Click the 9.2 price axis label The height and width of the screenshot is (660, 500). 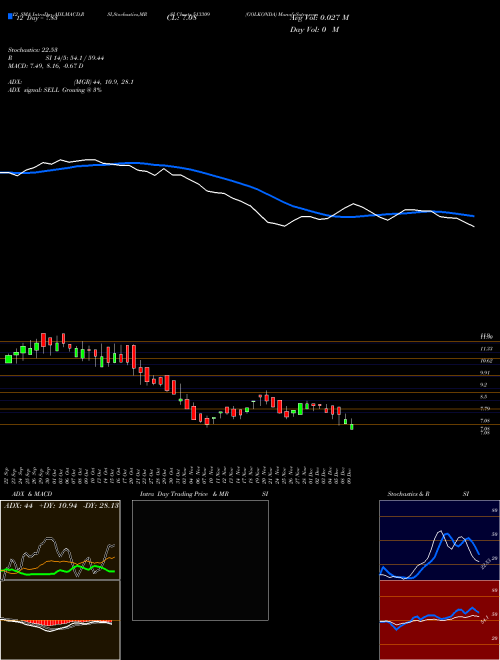click(x=484, y=385)
